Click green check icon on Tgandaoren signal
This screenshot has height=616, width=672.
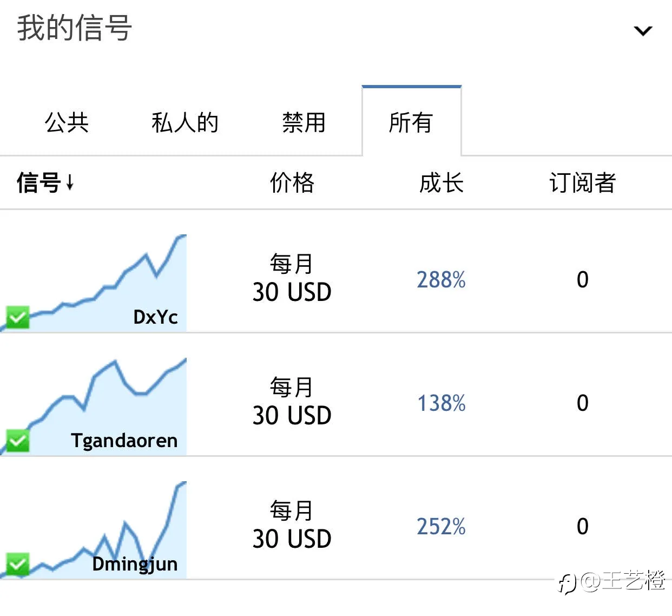(17, 441)
